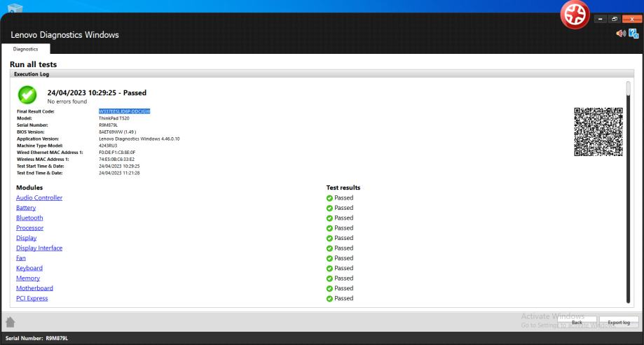644x345 pixels.
Task: Open the Memory module link
Action: [28, 278]
